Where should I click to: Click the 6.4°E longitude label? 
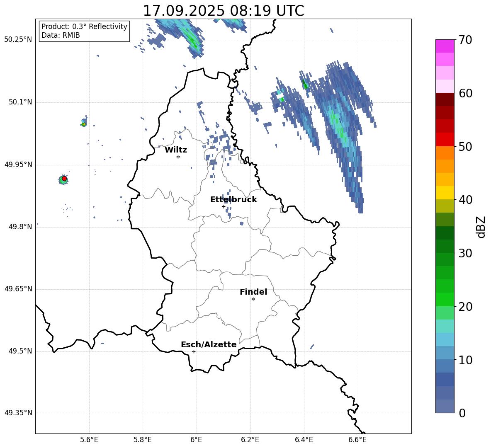tap(304, 440)
